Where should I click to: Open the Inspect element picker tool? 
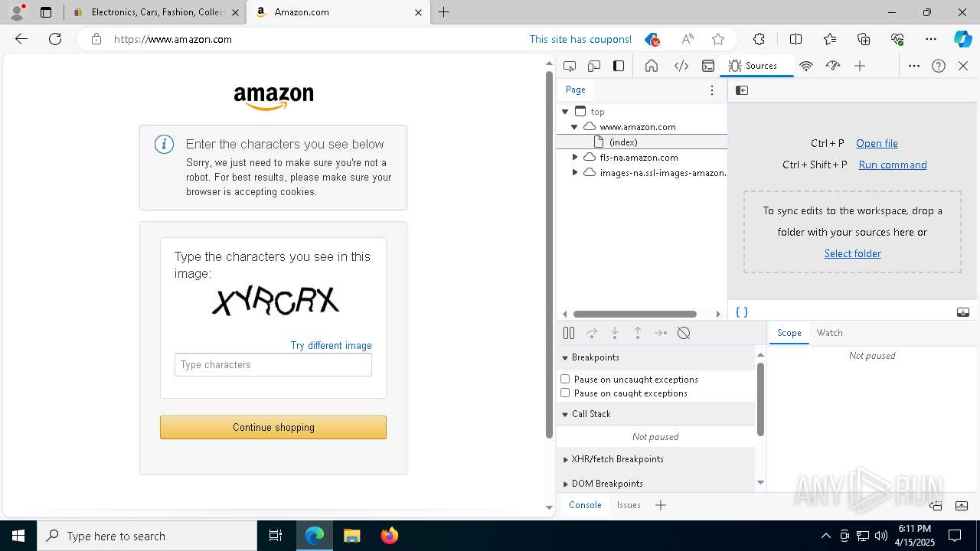[570, 66]
